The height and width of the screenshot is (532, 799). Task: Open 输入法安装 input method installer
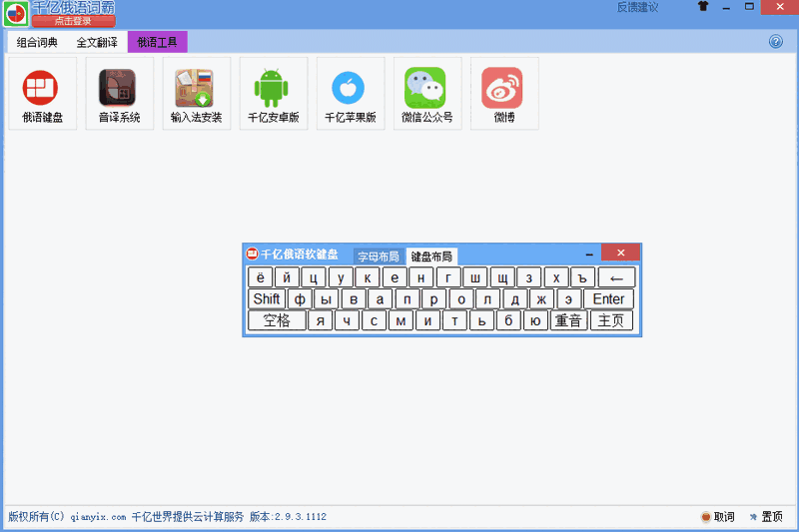[196, 94]
